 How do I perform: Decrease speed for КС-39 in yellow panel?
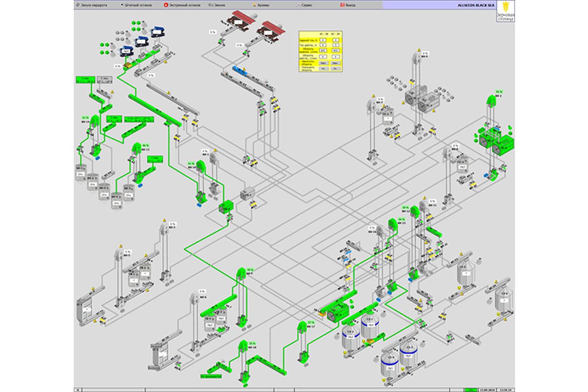[336, 69]
